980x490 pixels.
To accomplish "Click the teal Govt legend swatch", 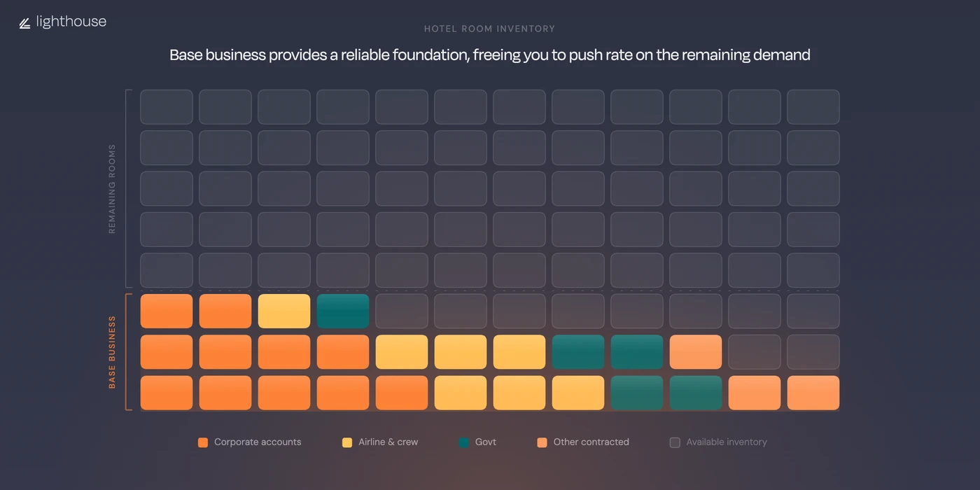I will click(464, 442).
